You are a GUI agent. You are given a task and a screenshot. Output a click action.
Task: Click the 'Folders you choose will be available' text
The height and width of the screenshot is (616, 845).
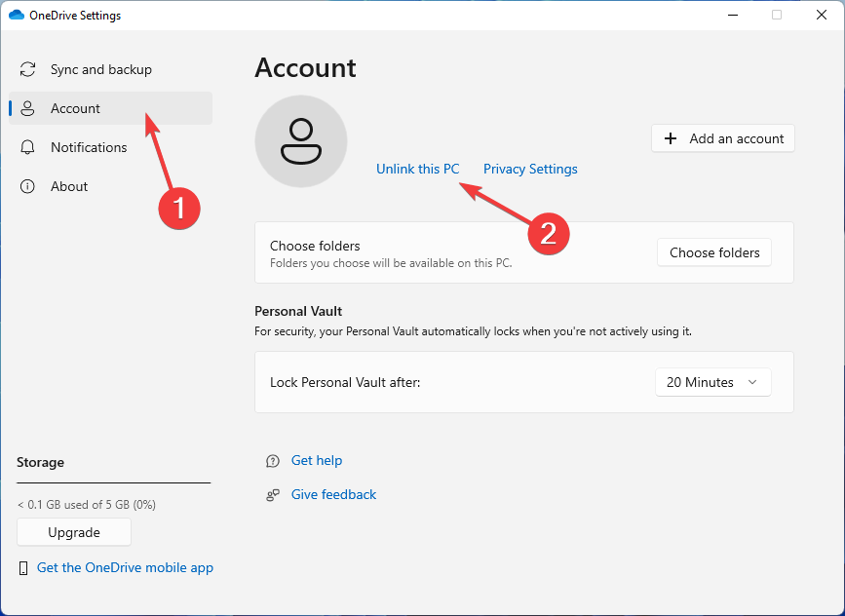(391, 263)
